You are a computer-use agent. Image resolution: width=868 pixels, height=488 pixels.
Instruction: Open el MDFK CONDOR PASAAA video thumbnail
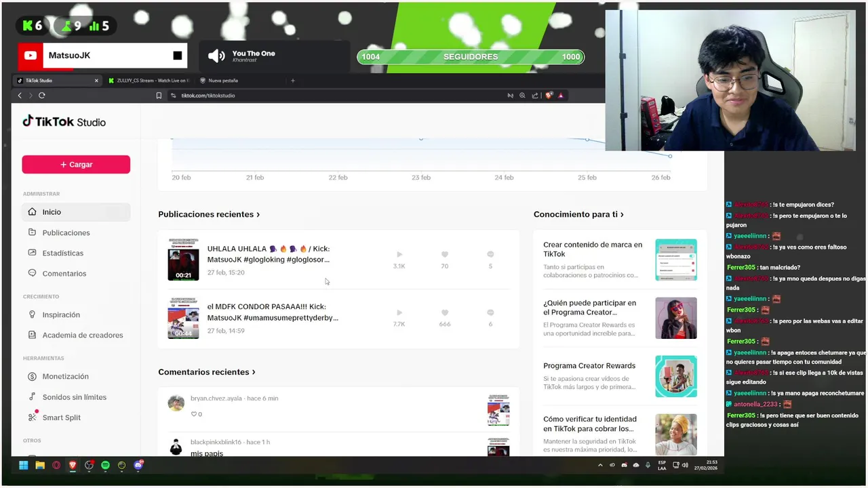point(183,318)
